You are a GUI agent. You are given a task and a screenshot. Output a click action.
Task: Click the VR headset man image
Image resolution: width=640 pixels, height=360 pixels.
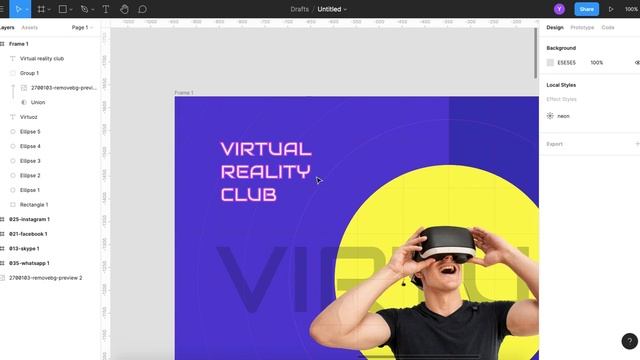click(424, 293)
